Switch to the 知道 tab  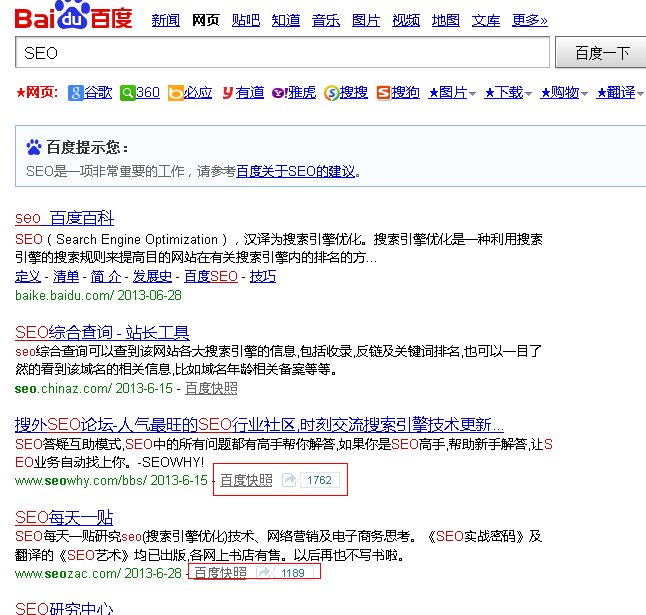pyautogui.click(x=286, y=20)
